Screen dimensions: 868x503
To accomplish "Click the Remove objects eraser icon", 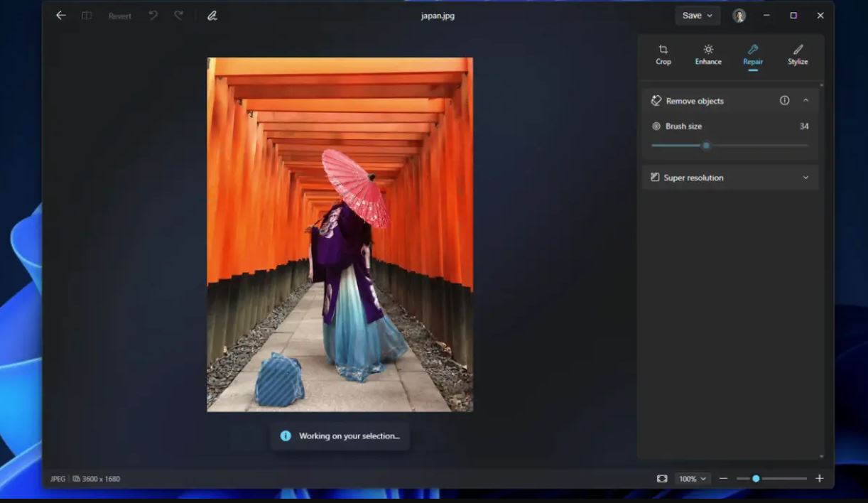I will [656, 101].
